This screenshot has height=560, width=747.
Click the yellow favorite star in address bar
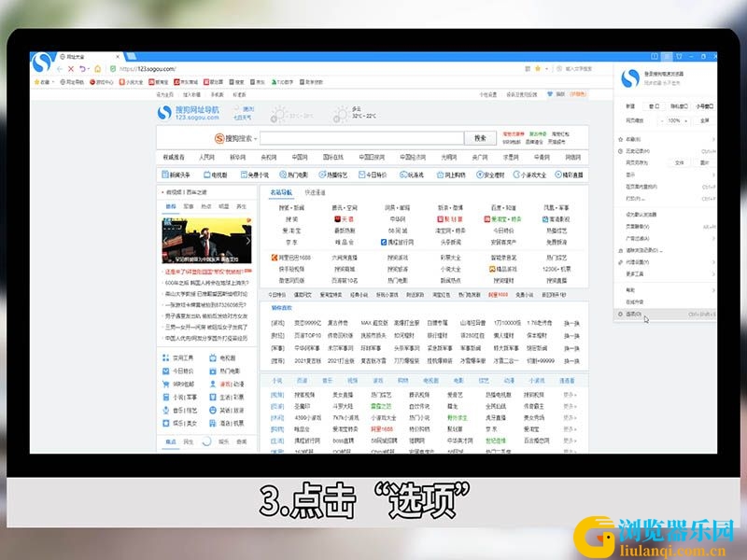(x=538, y=69)
